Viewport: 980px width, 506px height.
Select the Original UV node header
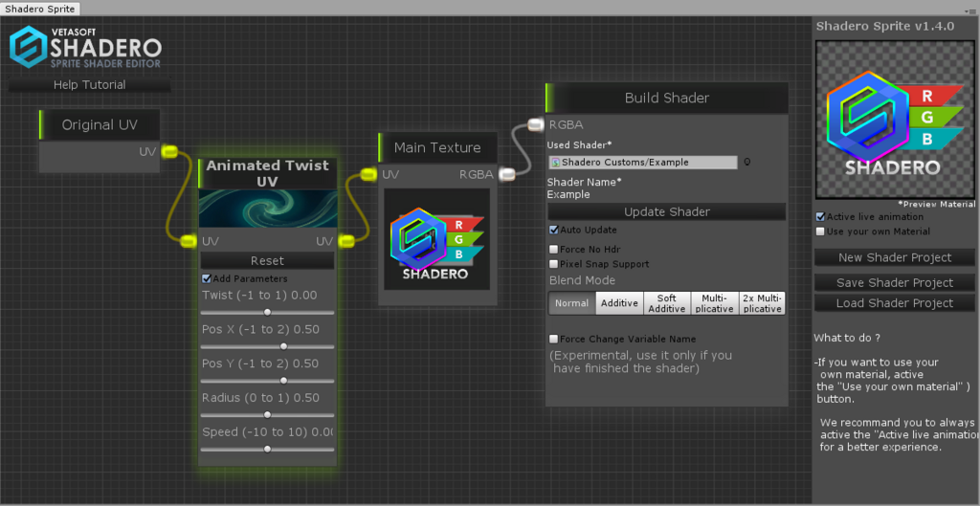point(100,125)
